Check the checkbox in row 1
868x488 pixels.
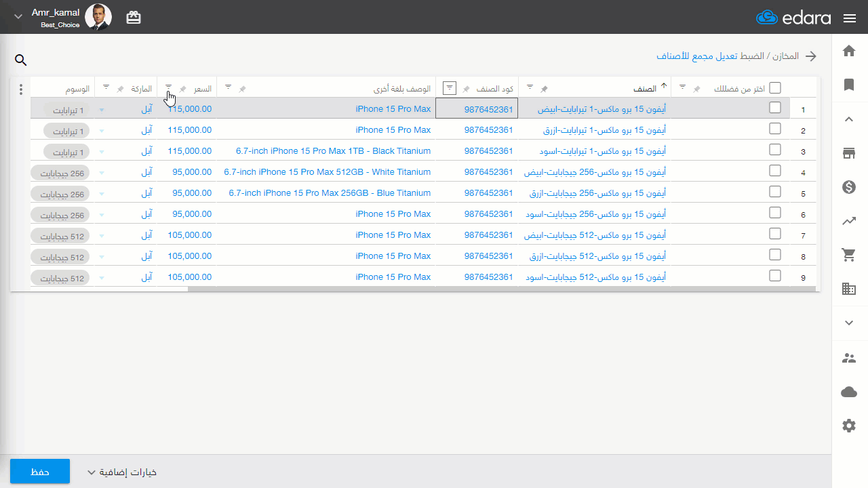pos(775,107)
